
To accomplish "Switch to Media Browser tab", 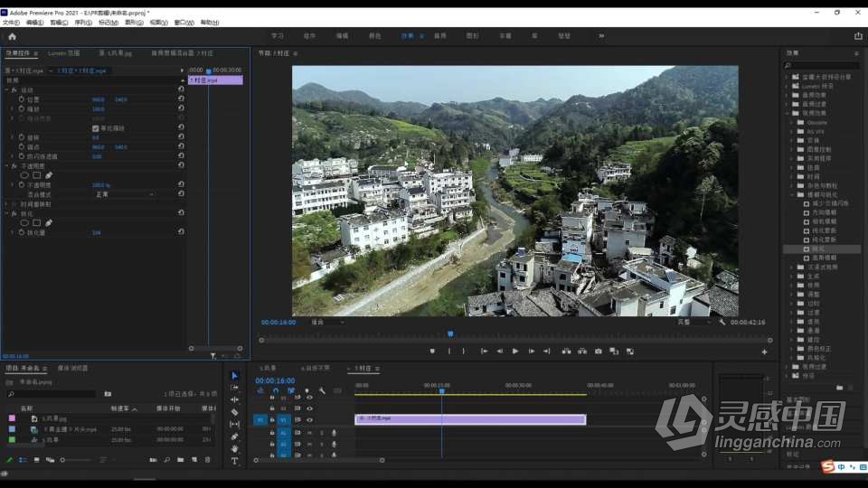I will click(x=72, y=369).
